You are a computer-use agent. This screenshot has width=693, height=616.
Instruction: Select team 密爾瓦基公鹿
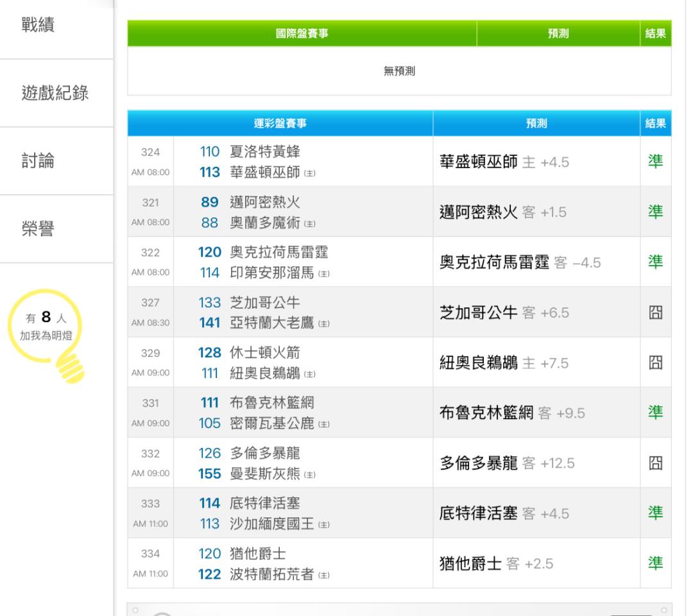click(272, 423)
